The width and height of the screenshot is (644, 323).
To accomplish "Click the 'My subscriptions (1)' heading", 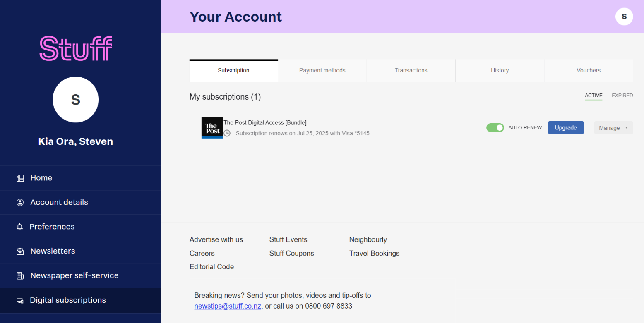I will click(x=225, y=97).
